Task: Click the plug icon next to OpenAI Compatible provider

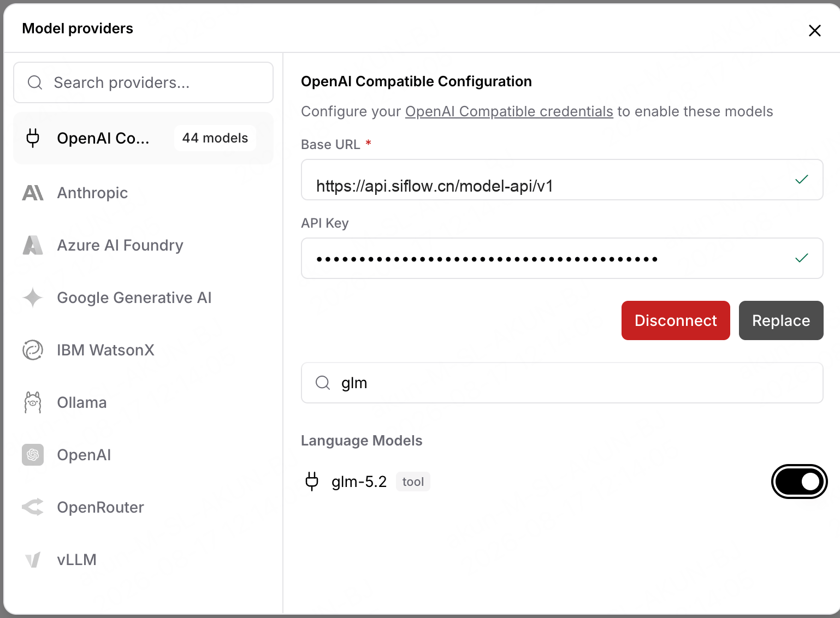Action: 33,138
